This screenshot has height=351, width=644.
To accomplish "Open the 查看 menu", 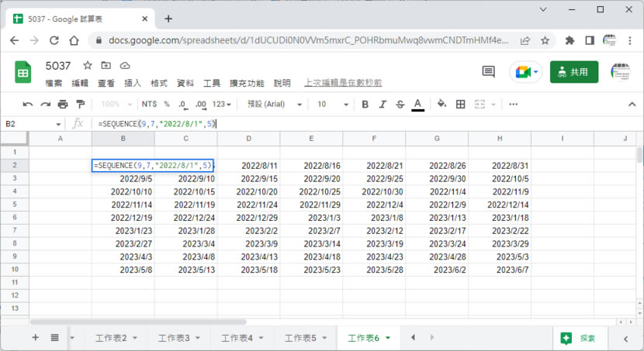I will [x=106, y=83].
